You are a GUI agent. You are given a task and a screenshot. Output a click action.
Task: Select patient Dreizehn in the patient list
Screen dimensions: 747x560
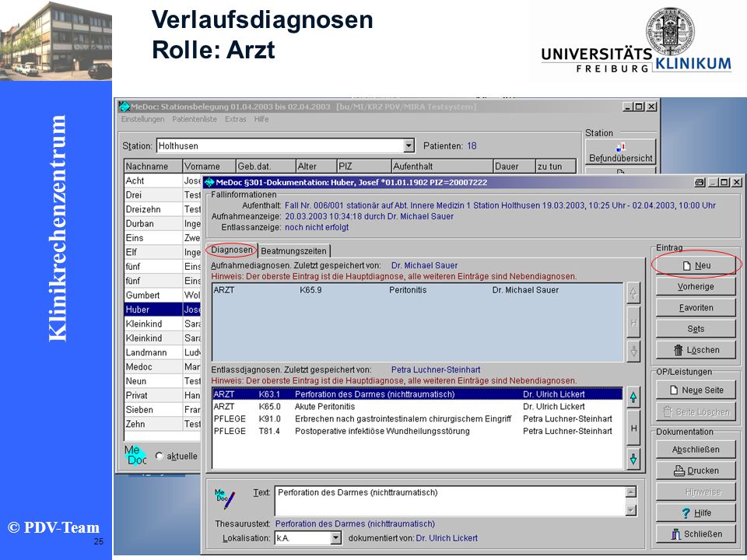tap(163, 209)
